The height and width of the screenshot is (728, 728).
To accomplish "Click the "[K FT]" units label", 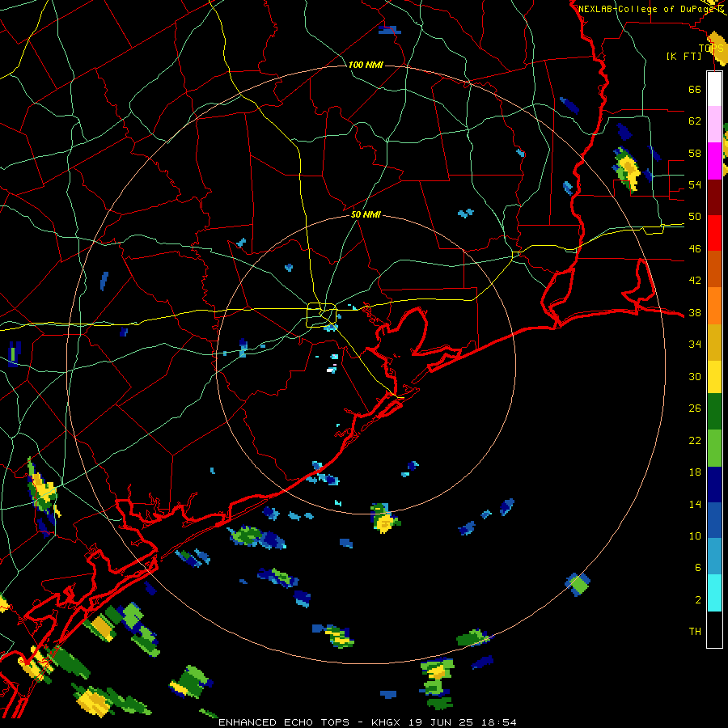I will (x=684, y=56).
